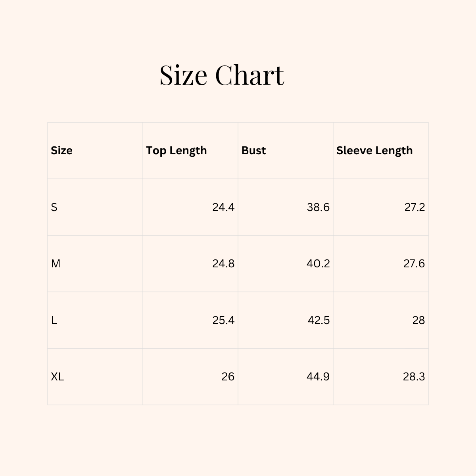Image resolution: width=476 pixels, height=476 pixels.
Task: Select the Bust column header
Action: pos(253,150)
